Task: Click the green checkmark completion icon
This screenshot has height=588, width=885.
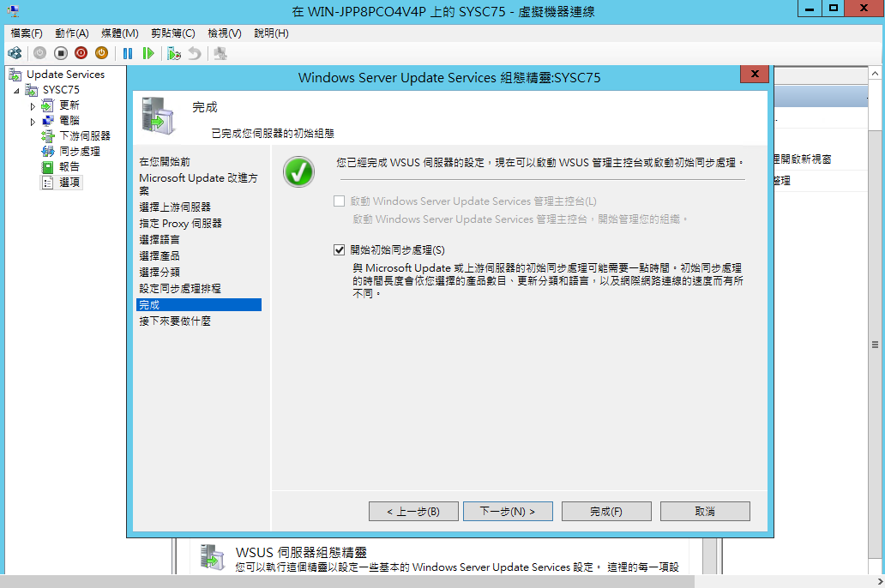Action: [x=298, y=172]
